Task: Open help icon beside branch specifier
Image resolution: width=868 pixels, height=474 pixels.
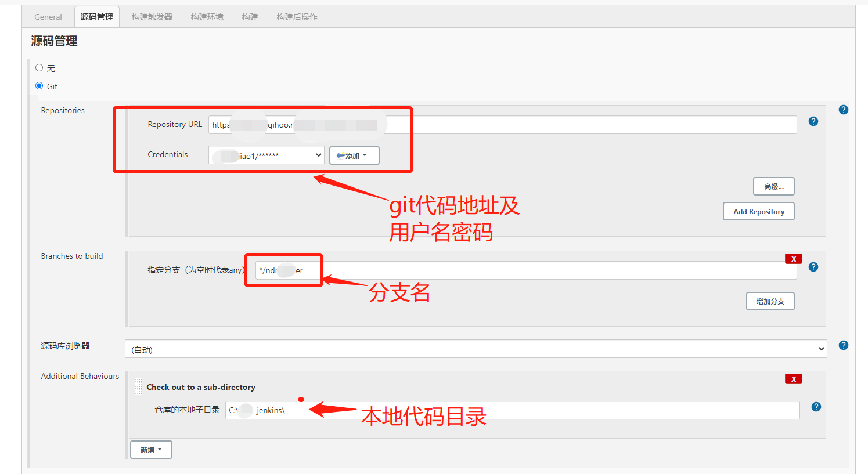Action: click(x=813, y=267)
